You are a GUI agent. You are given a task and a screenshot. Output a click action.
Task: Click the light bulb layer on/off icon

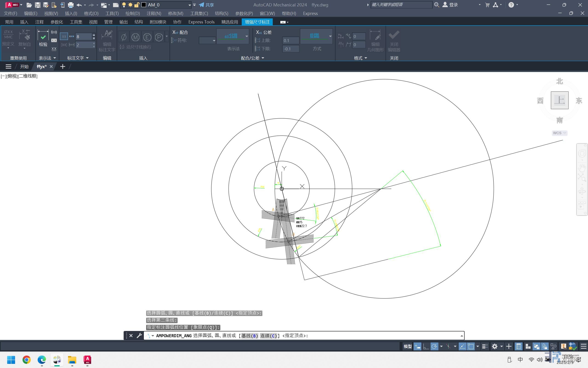pyautogui.click(x=124, y=5)
